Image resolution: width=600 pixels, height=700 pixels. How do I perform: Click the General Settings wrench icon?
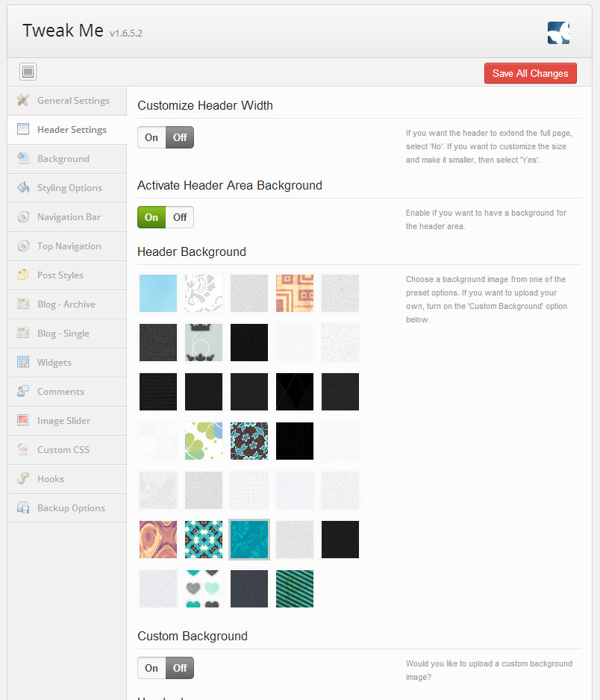(23, 101)
